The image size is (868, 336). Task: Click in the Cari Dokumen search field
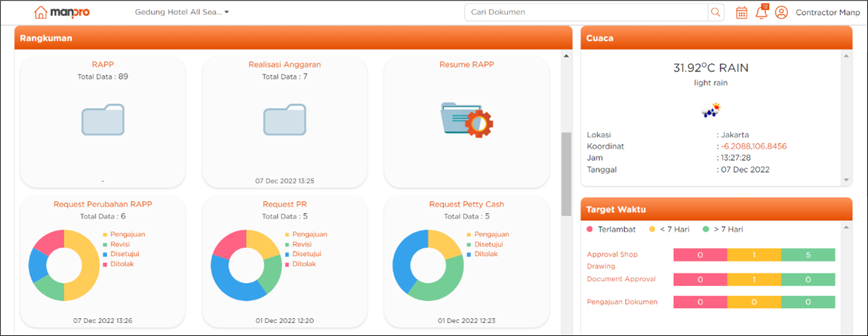[586, 13]
